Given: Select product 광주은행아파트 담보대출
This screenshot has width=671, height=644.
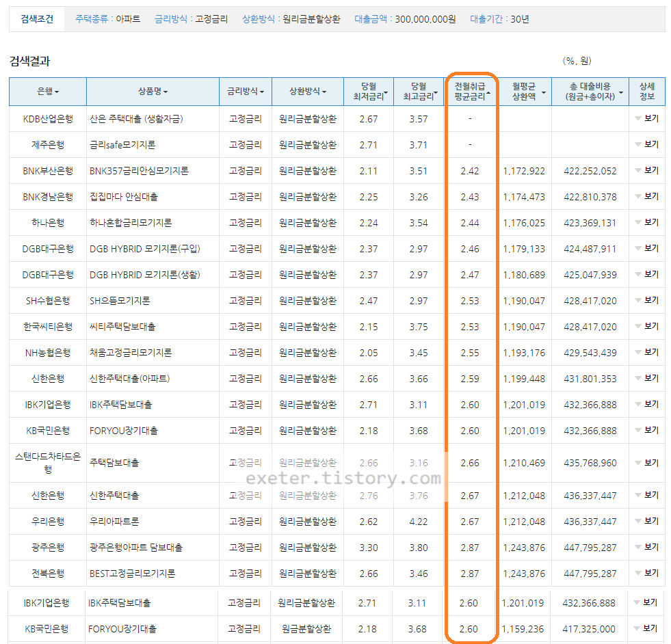Looking at the screenshot, I should pos(136,548).
